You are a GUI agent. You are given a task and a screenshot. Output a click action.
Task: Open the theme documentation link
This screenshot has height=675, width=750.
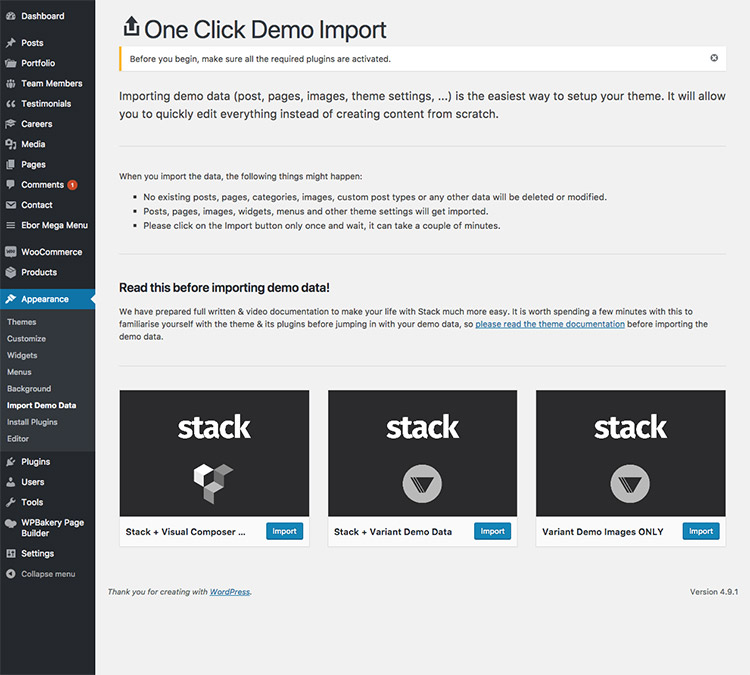coord(550,324)
